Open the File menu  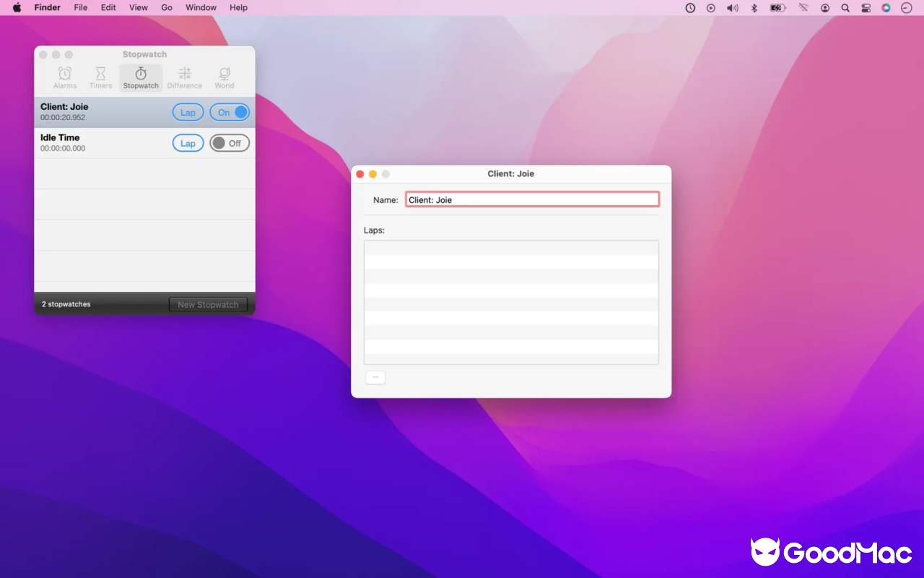coord(80,8)
